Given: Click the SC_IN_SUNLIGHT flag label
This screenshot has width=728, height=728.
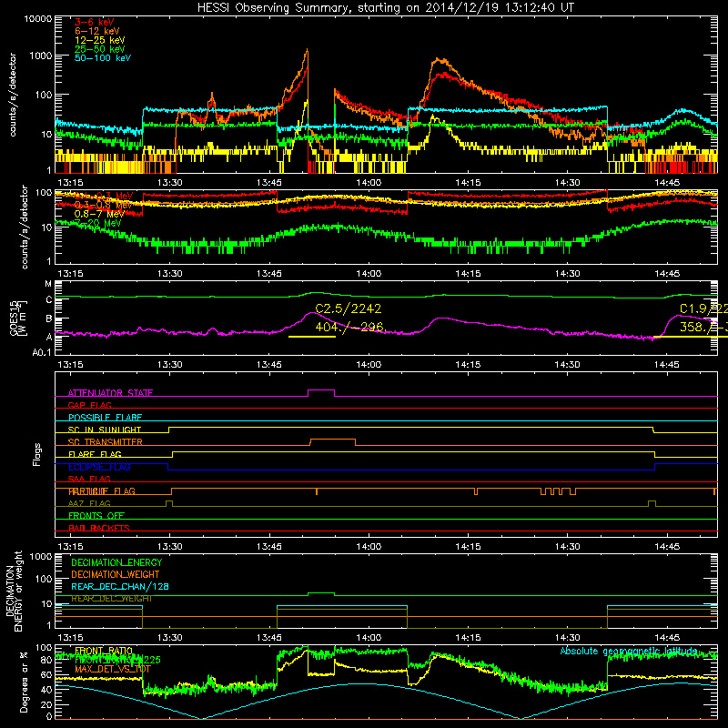Looking at the screenshot, I should (105, 430).
